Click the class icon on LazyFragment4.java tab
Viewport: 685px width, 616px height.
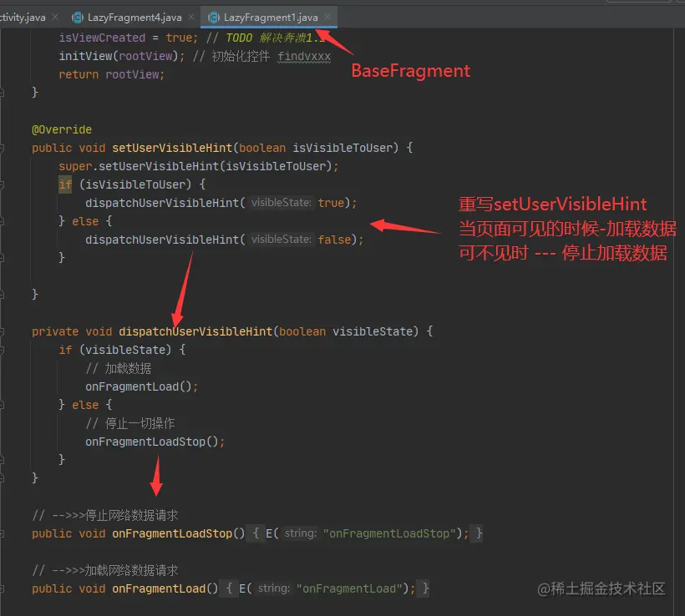[78, 18]
